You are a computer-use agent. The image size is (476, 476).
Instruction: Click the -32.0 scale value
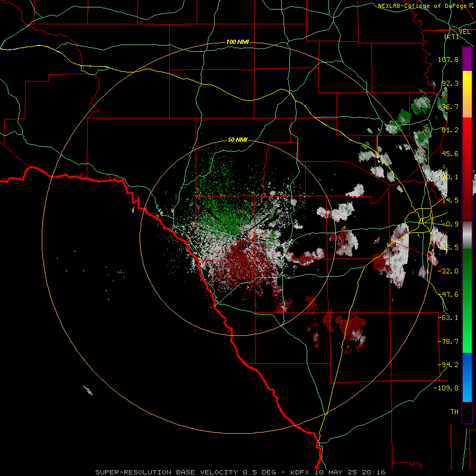448,271
